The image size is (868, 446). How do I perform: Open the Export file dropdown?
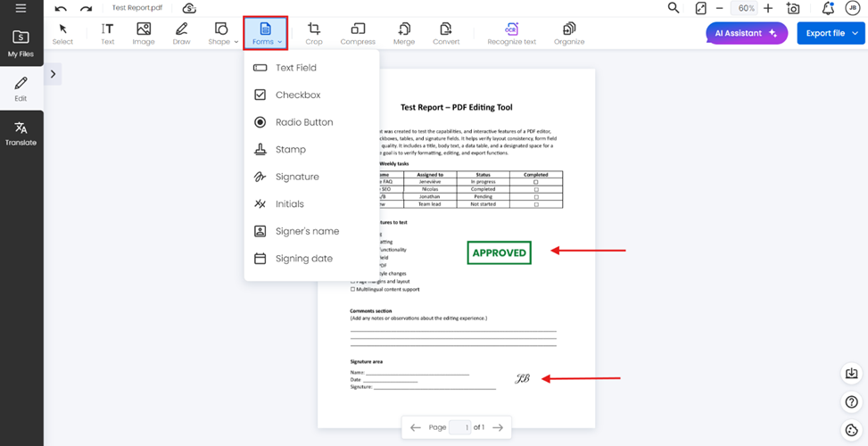[831, 33]
